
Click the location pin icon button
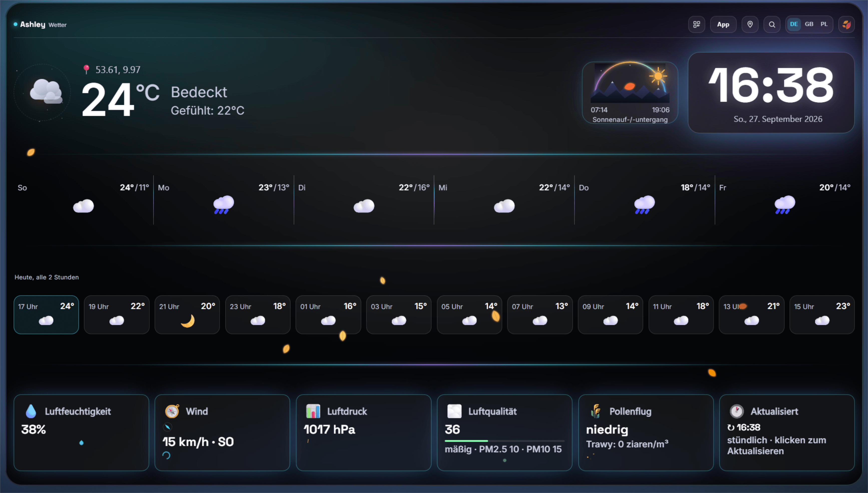point(750,24)
